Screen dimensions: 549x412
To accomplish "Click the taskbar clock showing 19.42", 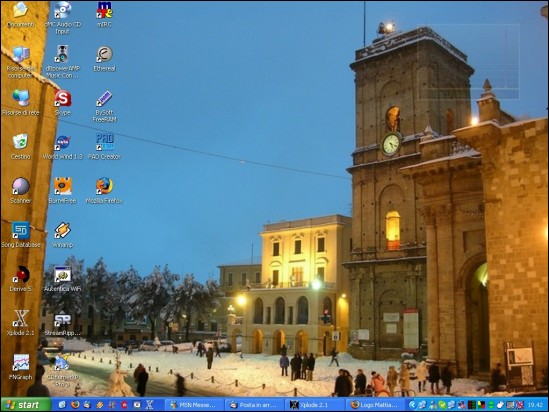I will point(535,405).
